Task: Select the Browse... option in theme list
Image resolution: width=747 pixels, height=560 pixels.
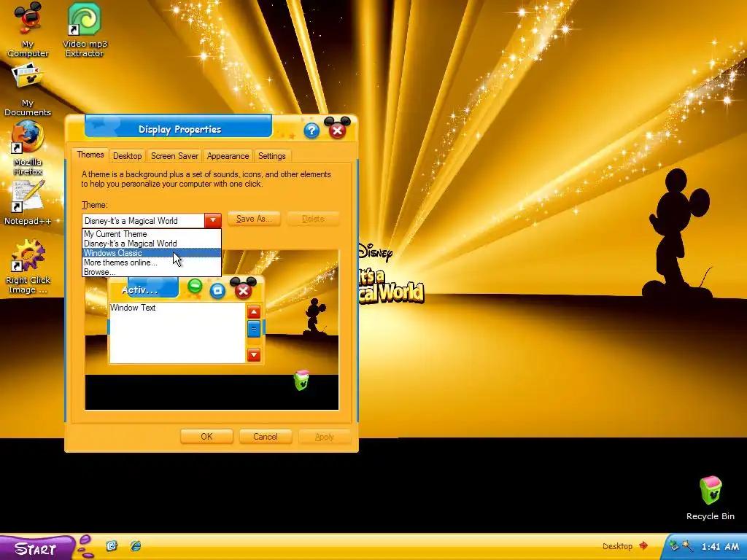Action: click(x=152, y=272)
